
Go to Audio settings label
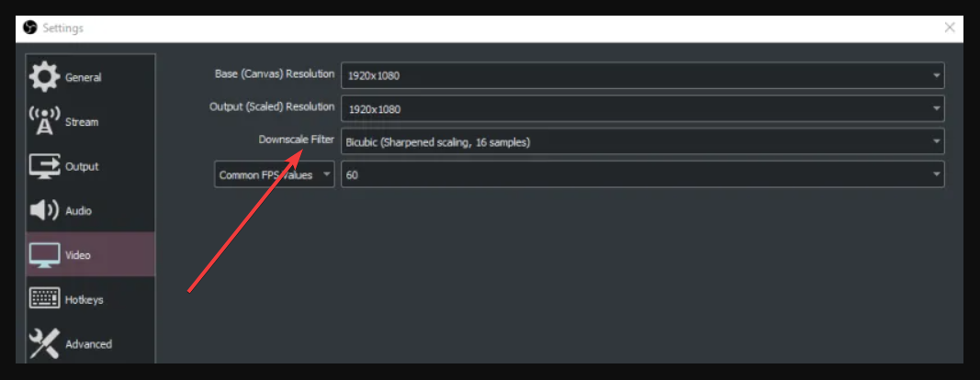click(x=79, y=211)
